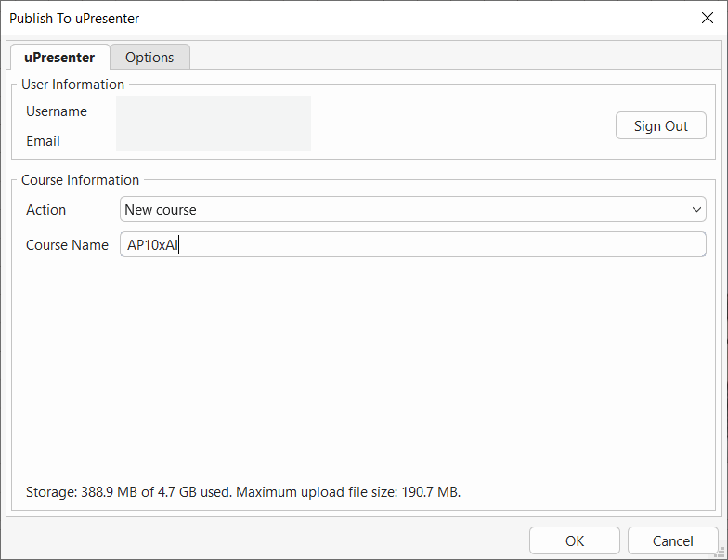Click the Email label
728x560 pixels.
point(43,141)
